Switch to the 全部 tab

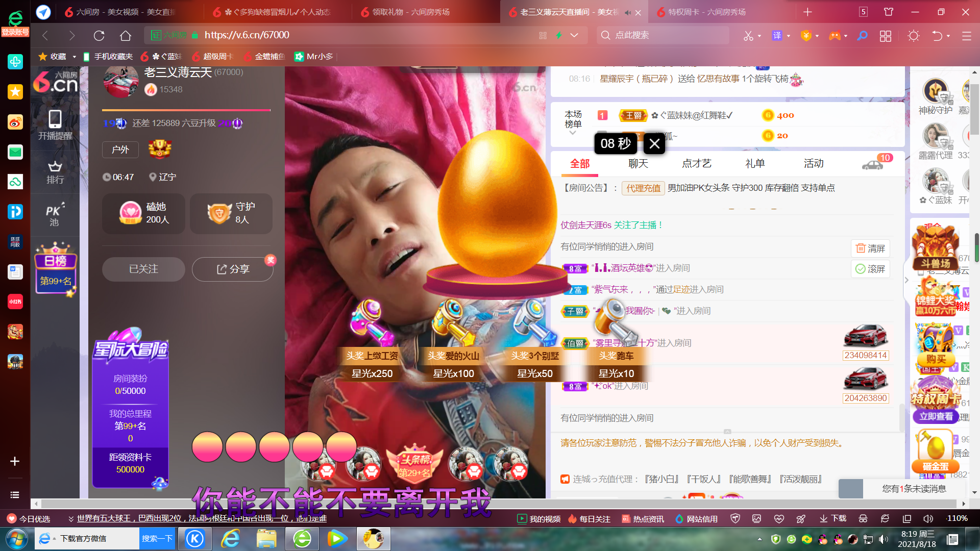click(x=580, y=163)
